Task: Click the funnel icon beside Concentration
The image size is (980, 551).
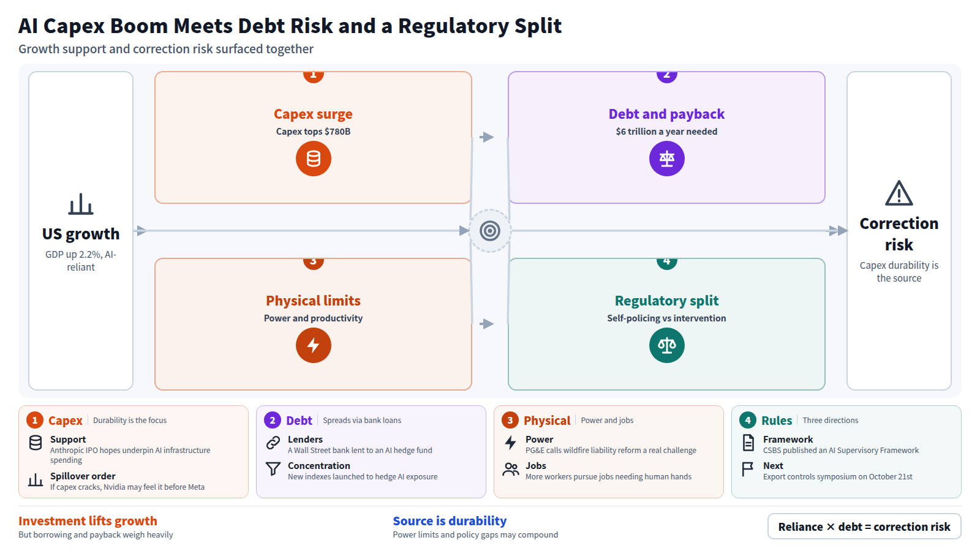Action: point(273,469)
